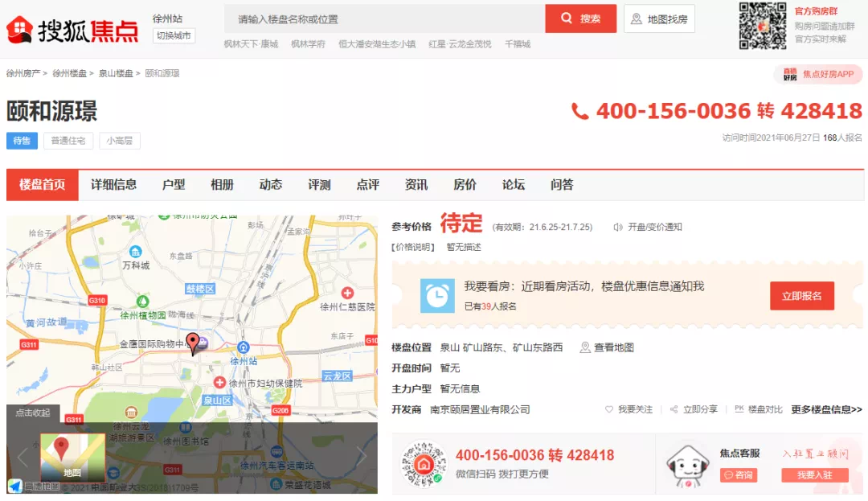Open the 论坛 tab
The height and width of the screenshot is (501, 868).
coord(513,185)
